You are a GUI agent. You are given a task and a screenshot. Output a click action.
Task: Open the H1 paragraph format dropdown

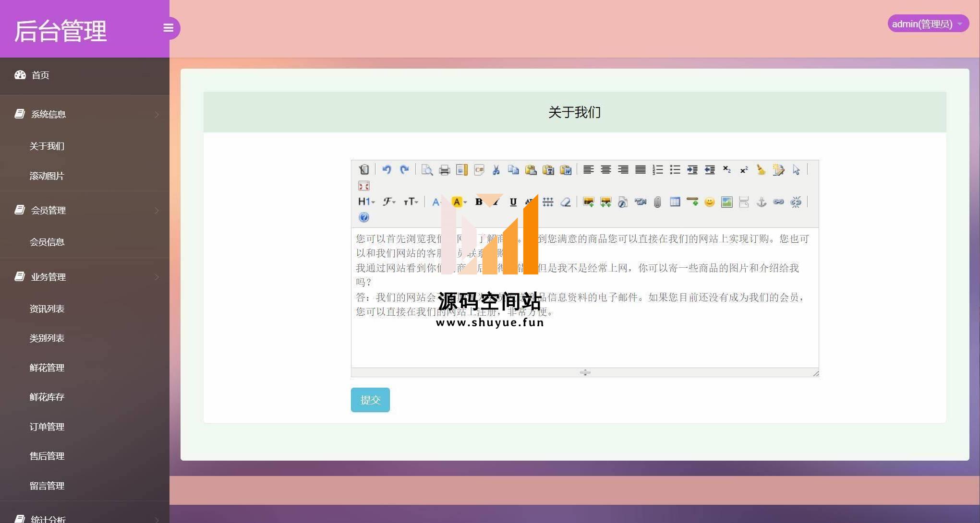click(366, 202)
